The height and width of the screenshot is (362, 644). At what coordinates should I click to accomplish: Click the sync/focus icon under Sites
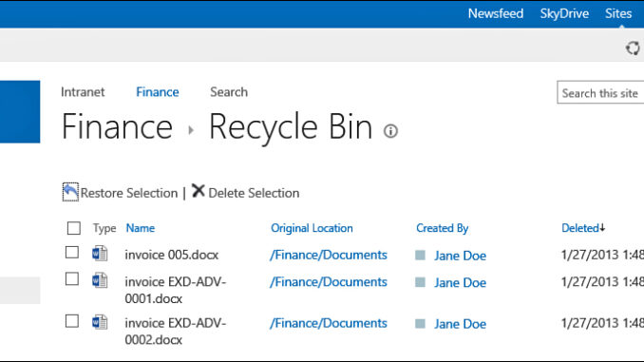pos(633,48)
